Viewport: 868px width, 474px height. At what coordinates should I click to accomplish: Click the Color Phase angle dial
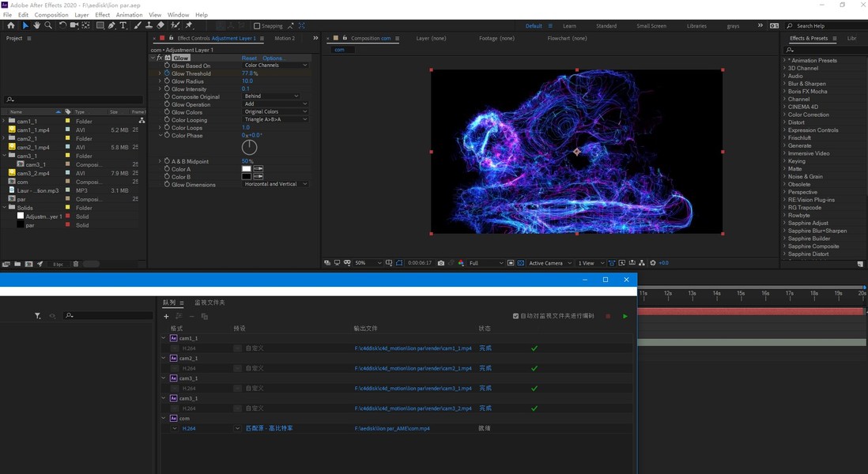click(249, 147)
